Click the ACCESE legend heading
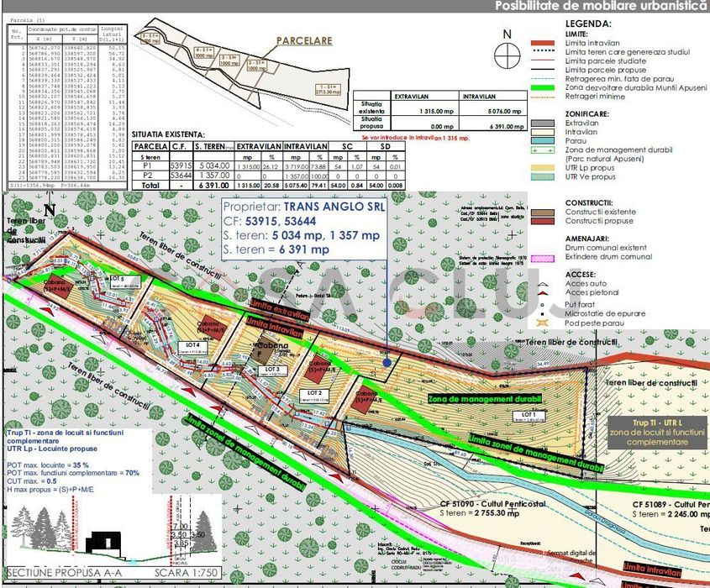 (580, 275)
